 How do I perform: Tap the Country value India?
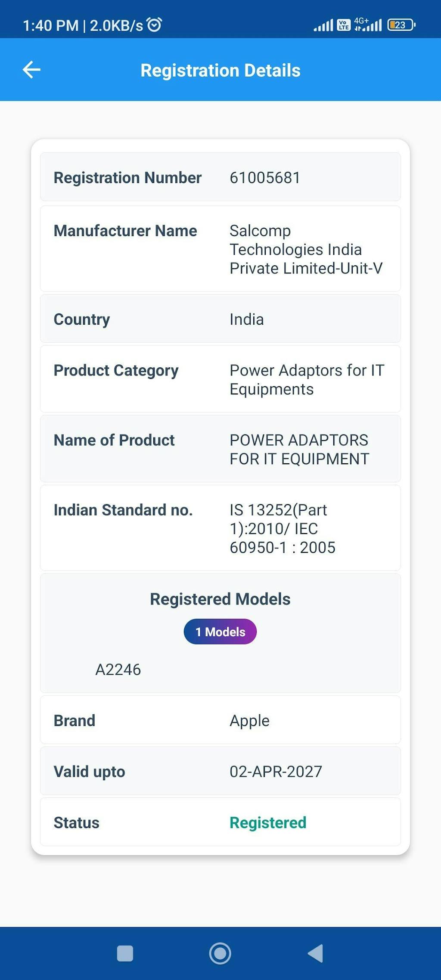coord(246,319)
